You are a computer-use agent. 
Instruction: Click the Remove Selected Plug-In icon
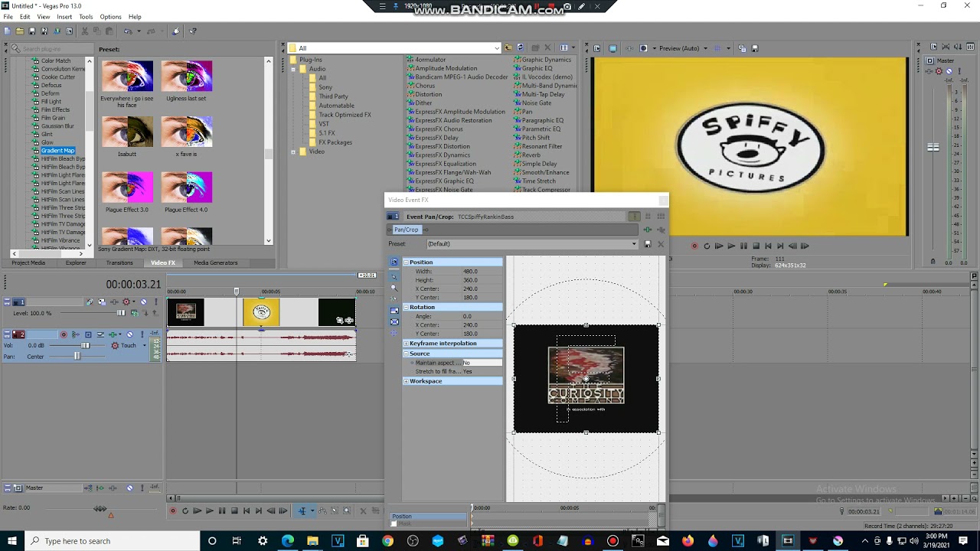click(x=661, y=230)
